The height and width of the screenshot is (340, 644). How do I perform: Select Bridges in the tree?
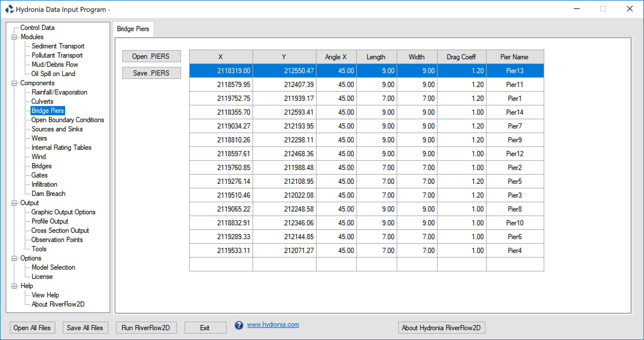click(x=42, y=166)
